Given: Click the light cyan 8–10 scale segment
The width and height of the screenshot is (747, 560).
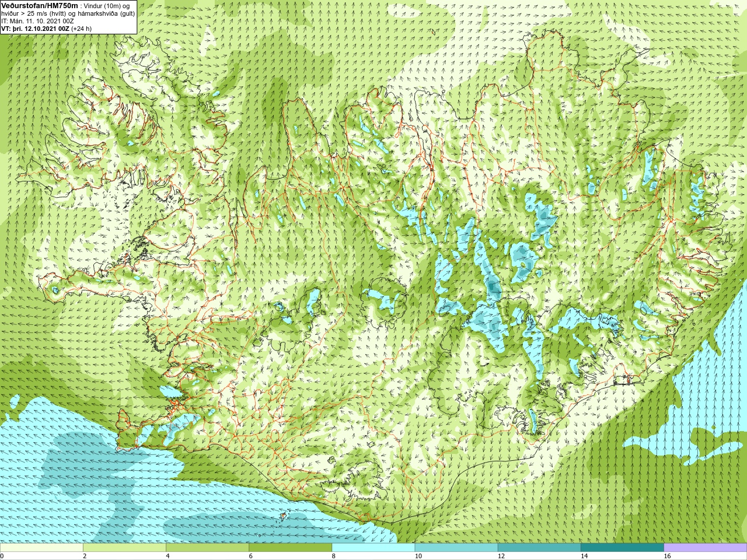Looking at the screenshot, I should click(x=373, y=548).
